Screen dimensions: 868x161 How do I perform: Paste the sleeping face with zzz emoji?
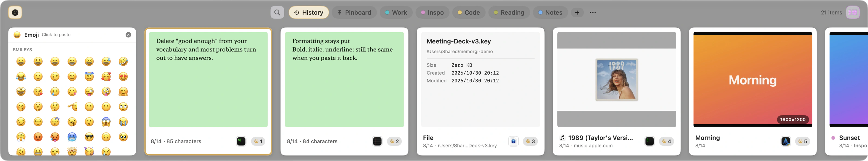[x=55, y=122]
